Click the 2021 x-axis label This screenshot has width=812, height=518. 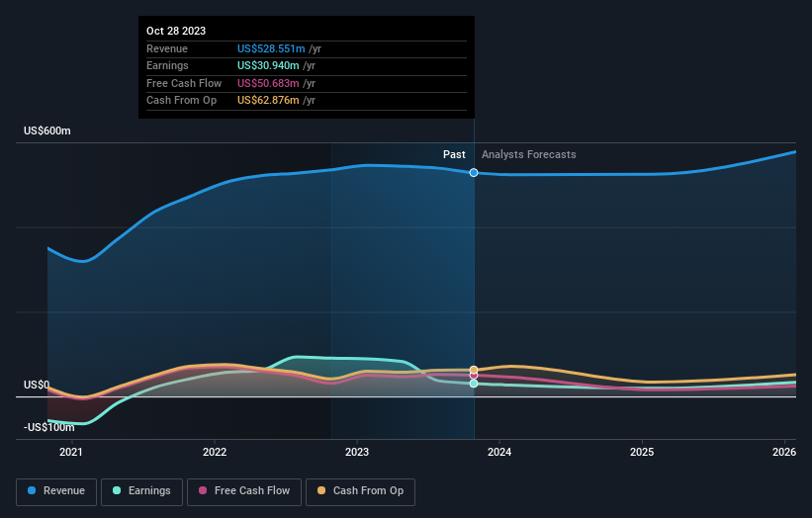point(71,452)
